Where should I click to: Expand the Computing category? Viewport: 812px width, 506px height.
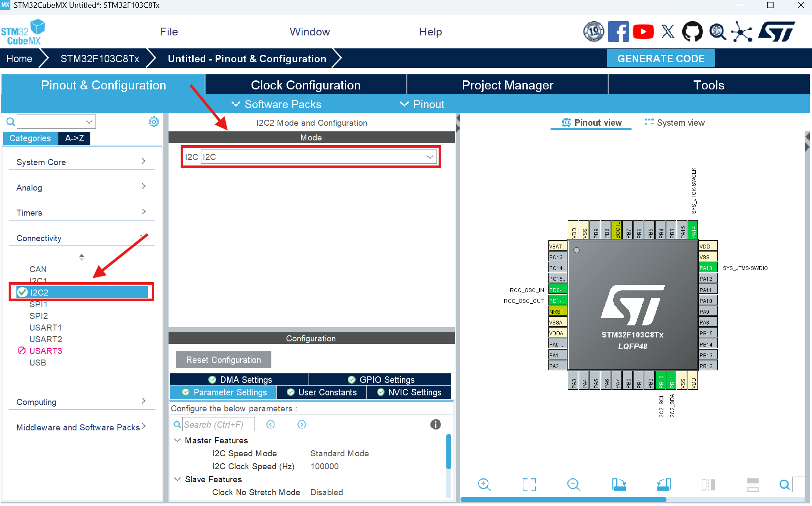point(82,402)
